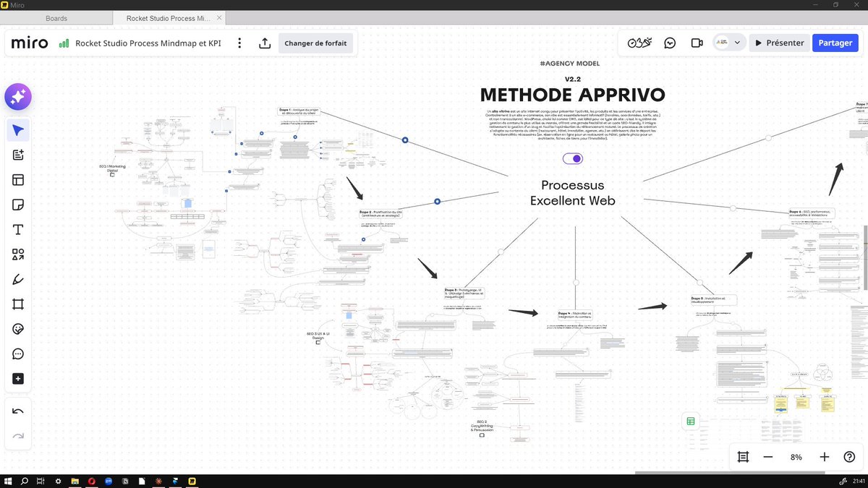The image size is (868, 488).
Task: Select the SEO 2 Copywriting & Persuasion label
Action: [x=482, y=426]
